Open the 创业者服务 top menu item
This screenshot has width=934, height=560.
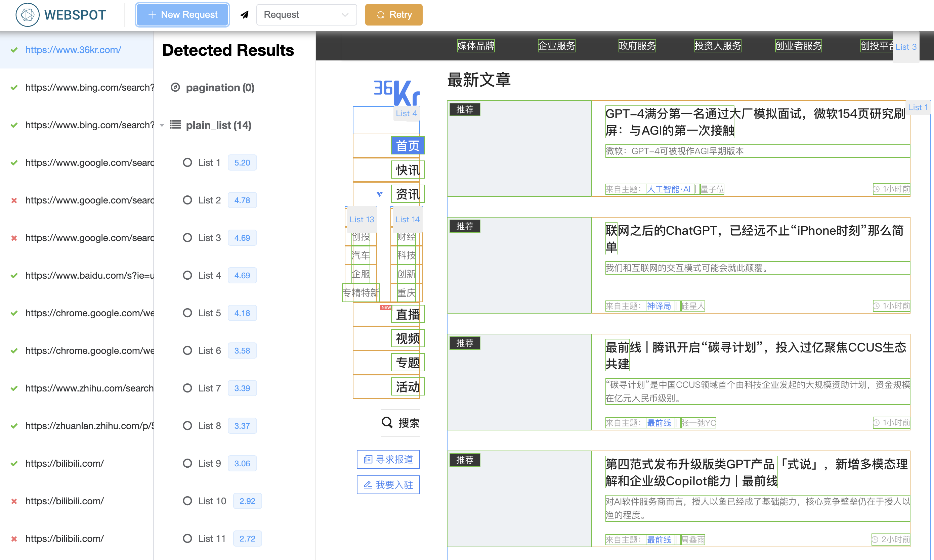pos(799,46)
